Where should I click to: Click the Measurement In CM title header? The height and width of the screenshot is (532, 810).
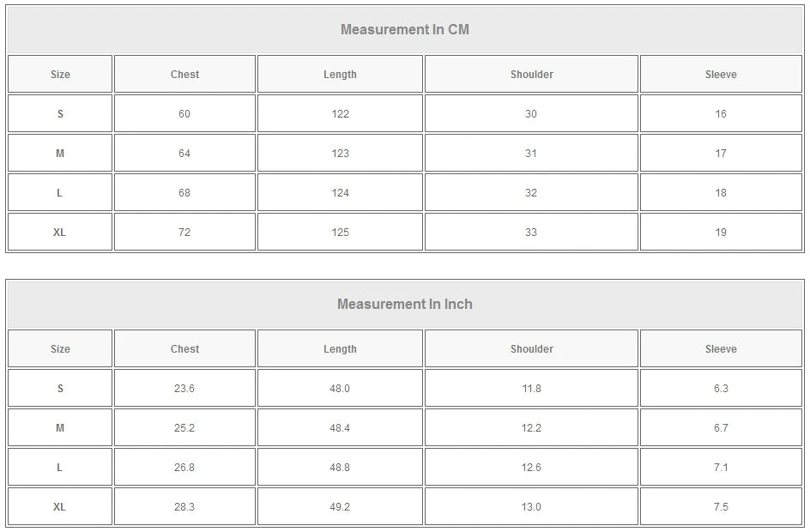[405, 28]
